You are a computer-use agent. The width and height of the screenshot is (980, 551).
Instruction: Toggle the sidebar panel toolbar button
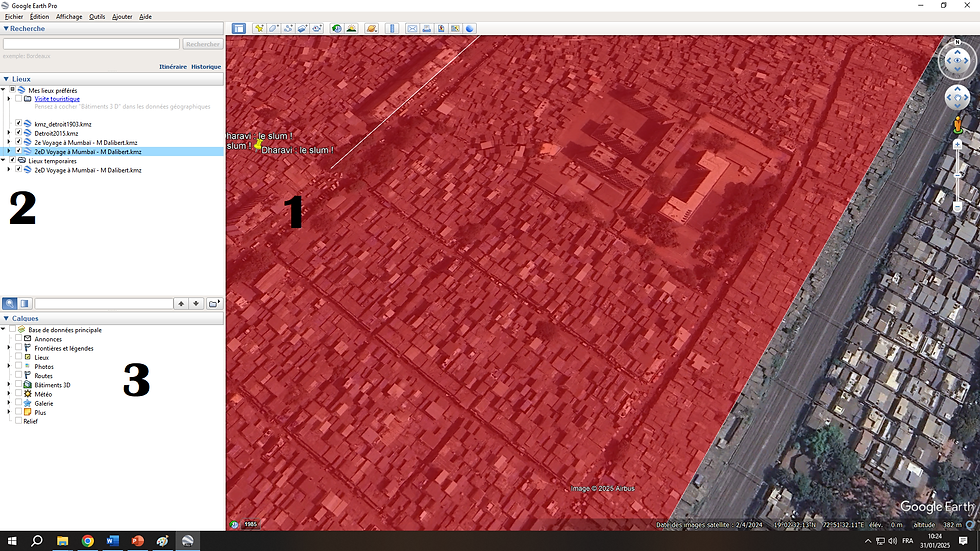tap(239, 28)
